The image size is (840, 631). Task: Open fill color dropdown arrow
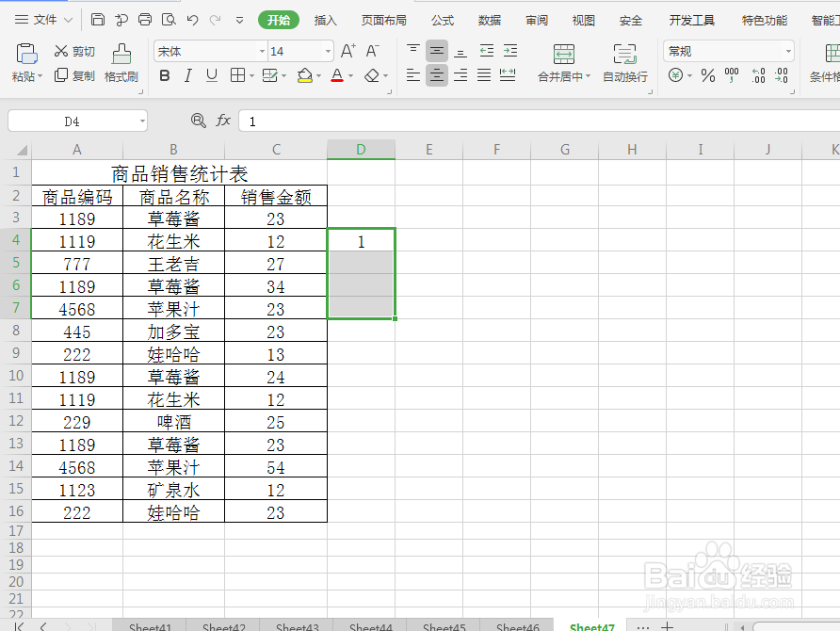click(x=318, y=76)
